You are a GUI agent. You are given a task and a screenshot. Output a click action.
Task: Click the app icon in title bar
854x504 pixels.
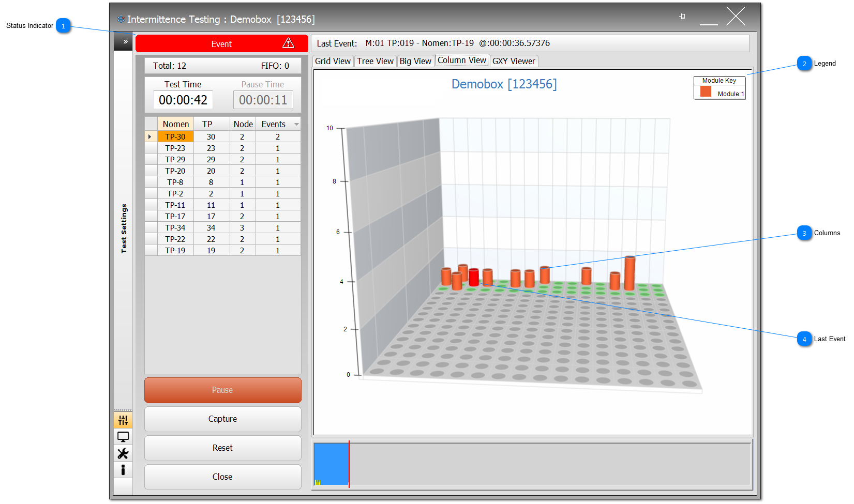[x=121, y=20]
